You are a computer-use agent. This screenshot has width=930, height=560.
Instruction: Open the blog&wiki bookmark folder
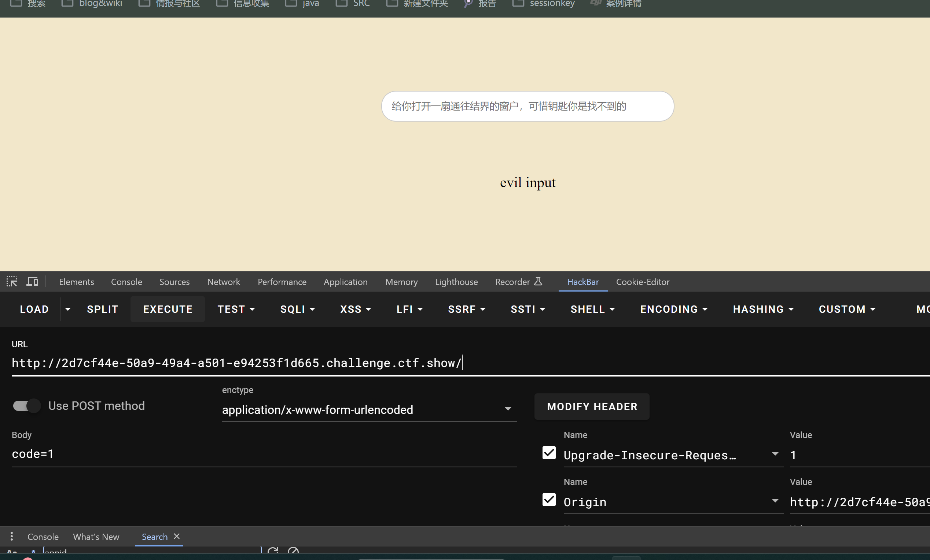coord(92,4)
